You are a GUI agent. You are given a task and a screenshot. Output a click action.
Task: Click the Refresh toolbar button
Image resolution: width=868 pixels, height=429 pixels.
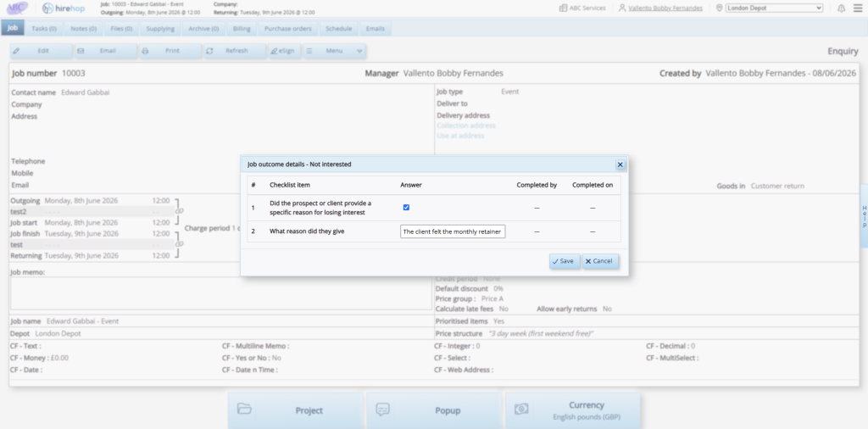pyautogui.click(x=235, y=51)
